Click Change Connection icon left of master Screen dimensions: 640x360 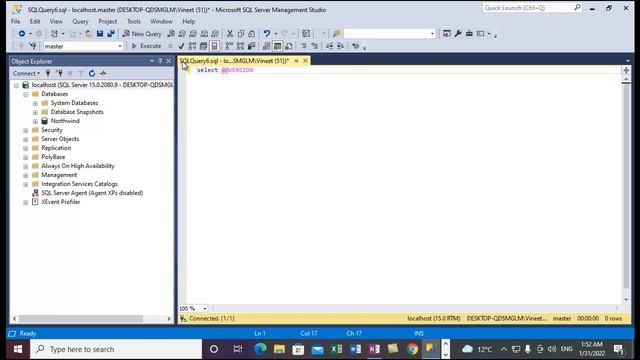point(33,46)
